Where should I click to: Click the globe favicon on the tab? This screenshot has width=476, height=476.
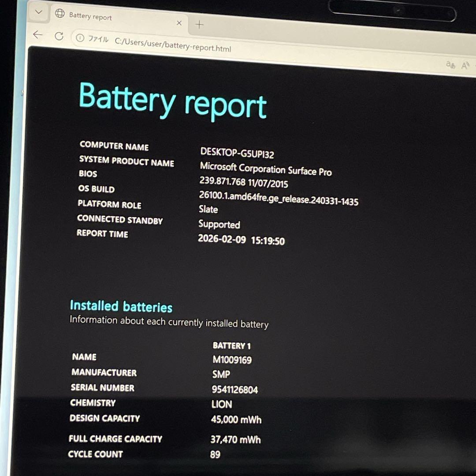coord(60,14)
